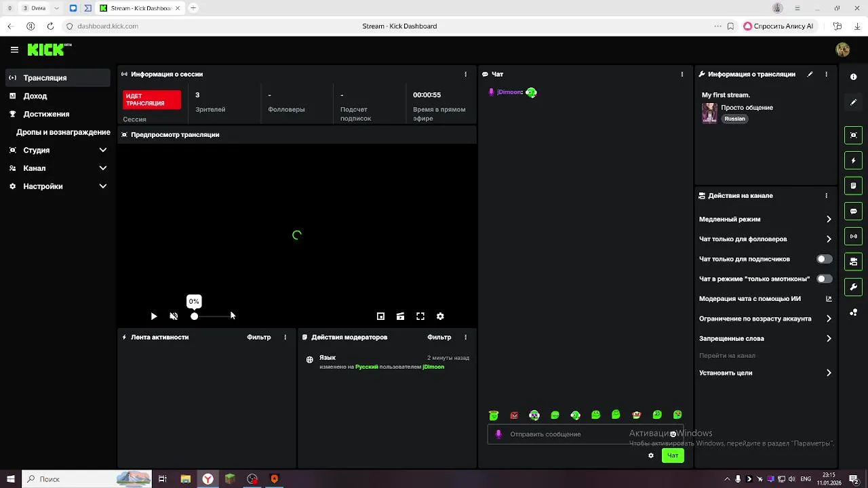The width and height of the screenshot is (868, 488).
Task: Expand Студия sidebar section
Action: point(58,150)
